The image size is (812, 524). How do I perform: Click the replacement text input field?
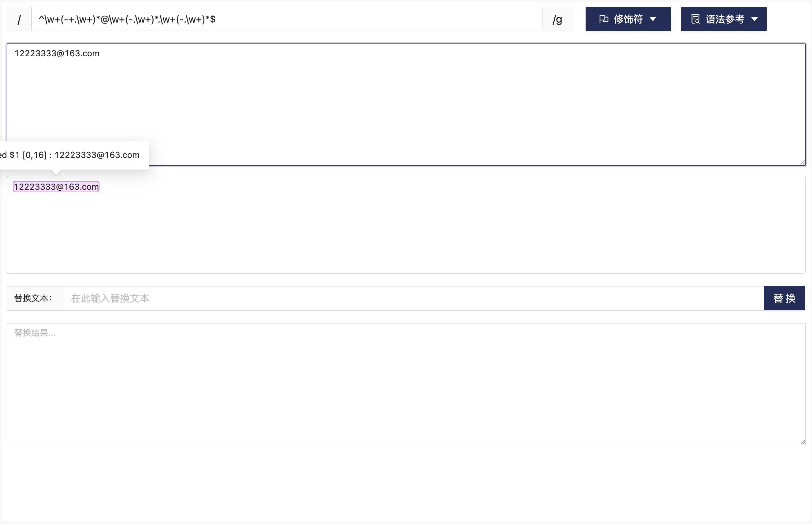tap(413, 298)
